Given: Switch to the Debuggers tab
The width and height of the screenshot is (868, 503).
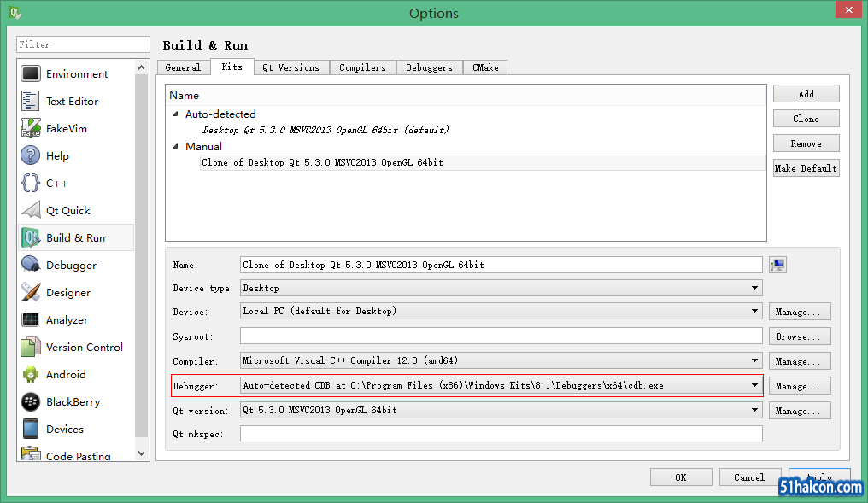Looking at the screenshot, I should coord(430,67).
